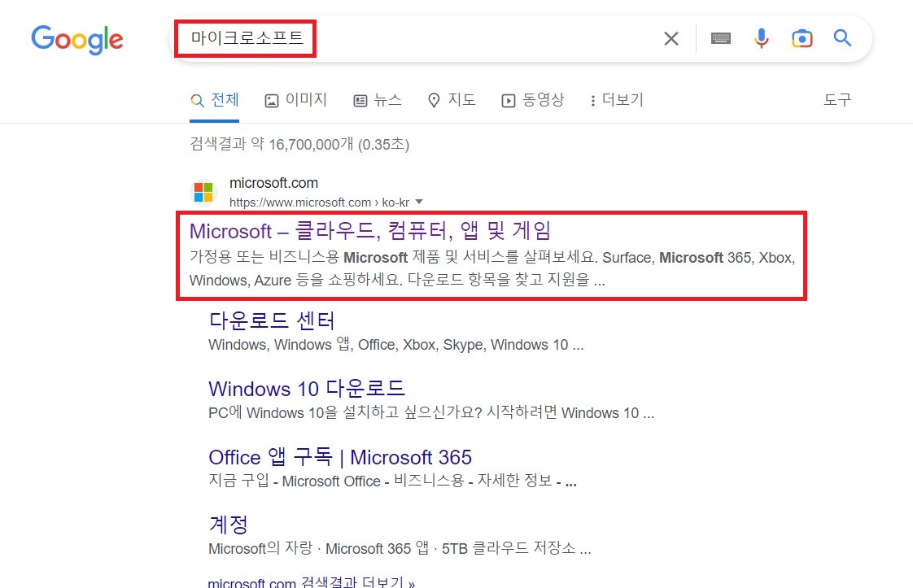Open Microsoft – 클라우드, 컴퓨터, 앱 및 게임 link
This screenshot has width=913, height=588.
click(x=370, y=231)
